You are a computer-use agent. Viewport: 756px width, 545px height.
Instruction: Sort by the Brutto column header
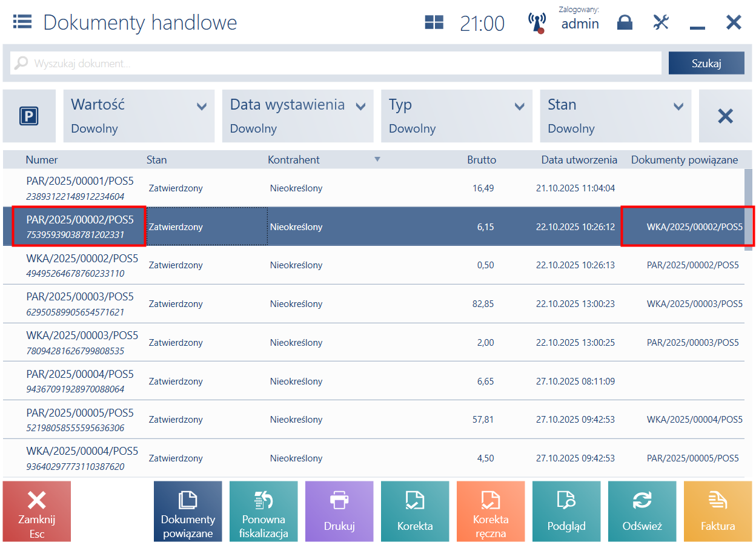481,160
